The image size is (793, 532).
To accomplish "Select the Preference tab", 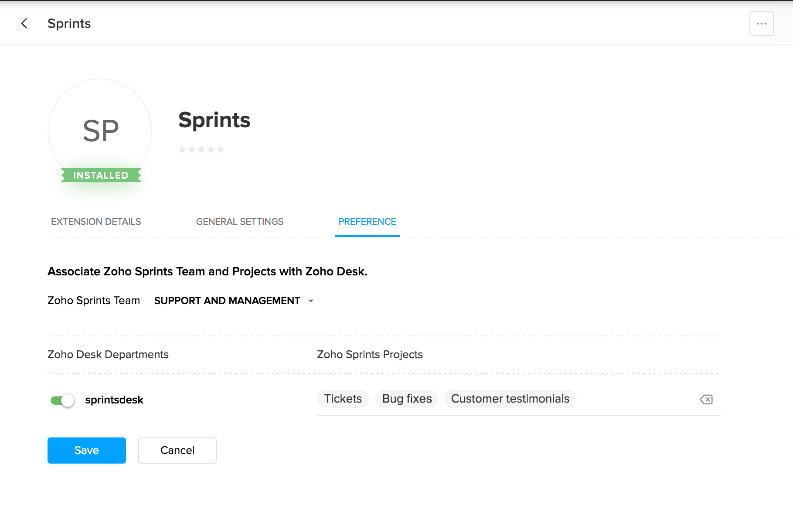I will point(367,222).
